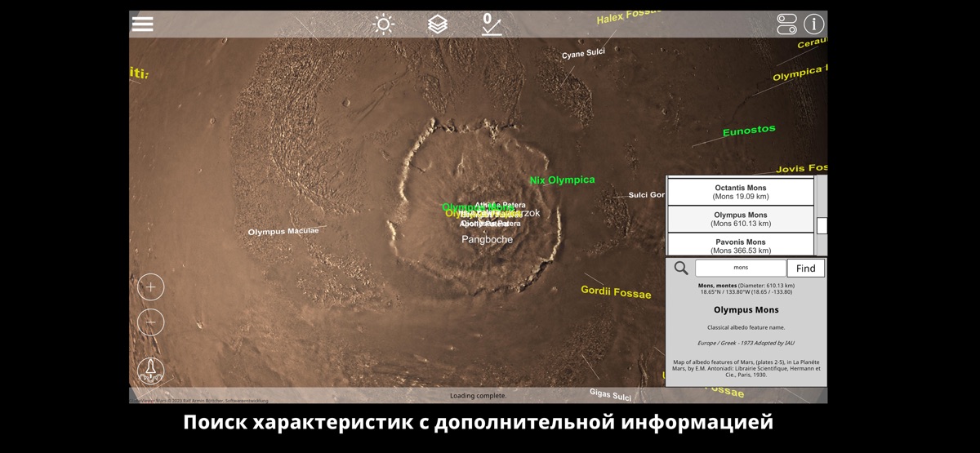The image size is (980, 453).
Task: Click the rocket landing sites icon
Action: [x=151, y=371]
